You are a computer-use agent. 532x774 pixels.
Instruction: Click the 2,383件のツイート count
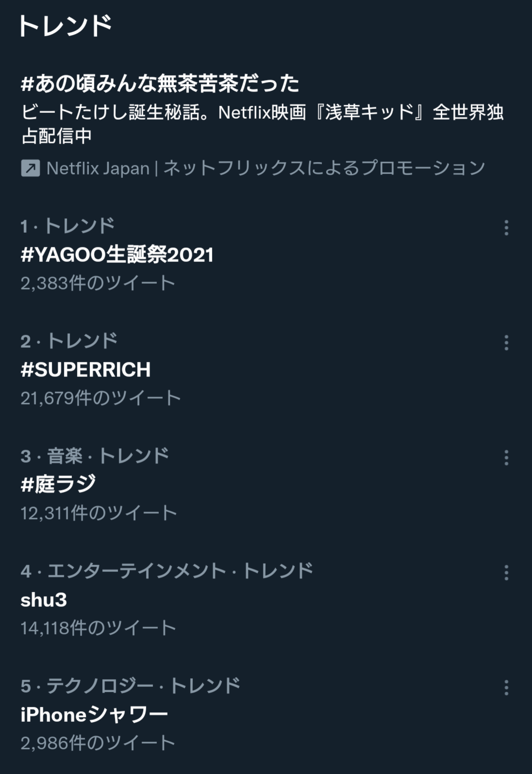[x=98, y=283]
